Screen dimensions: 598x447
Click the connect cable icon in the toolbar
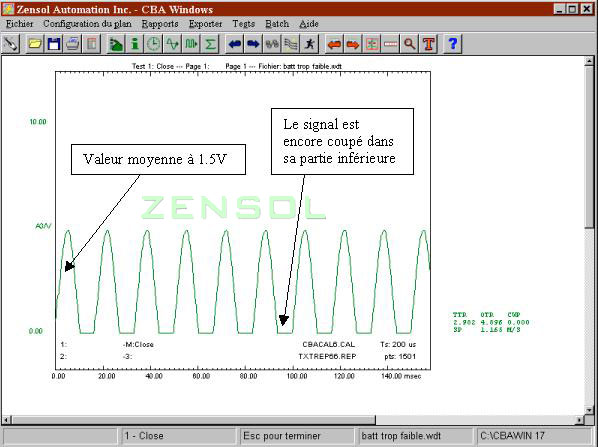[x=10, y=44]
